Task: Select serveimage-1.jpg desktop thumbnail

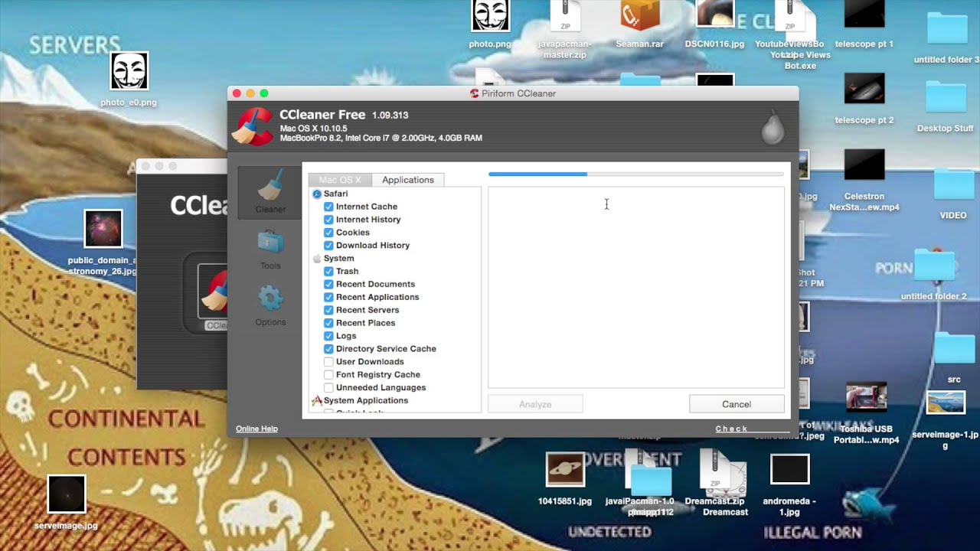Action: [x=945, y=403]
